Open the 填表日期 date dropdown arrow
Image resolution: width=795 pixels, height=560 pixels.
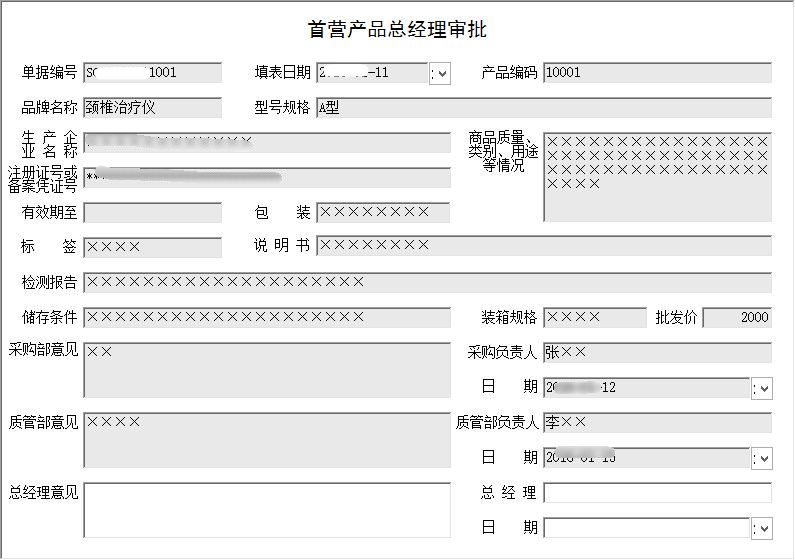(440, 74)
